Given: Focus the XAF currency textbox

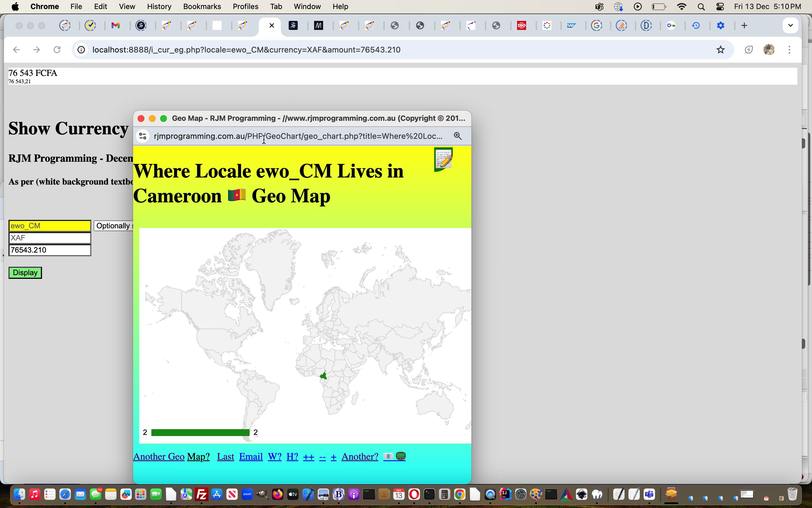Looking at the screenshot, I should (x=50, y=238).
